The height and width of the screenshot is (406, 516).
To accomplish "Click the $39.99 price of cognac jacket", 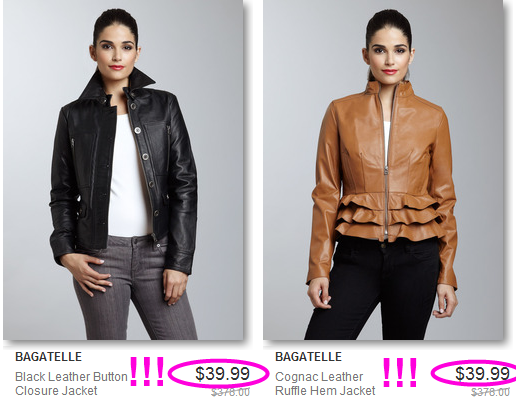I will 482,373.
